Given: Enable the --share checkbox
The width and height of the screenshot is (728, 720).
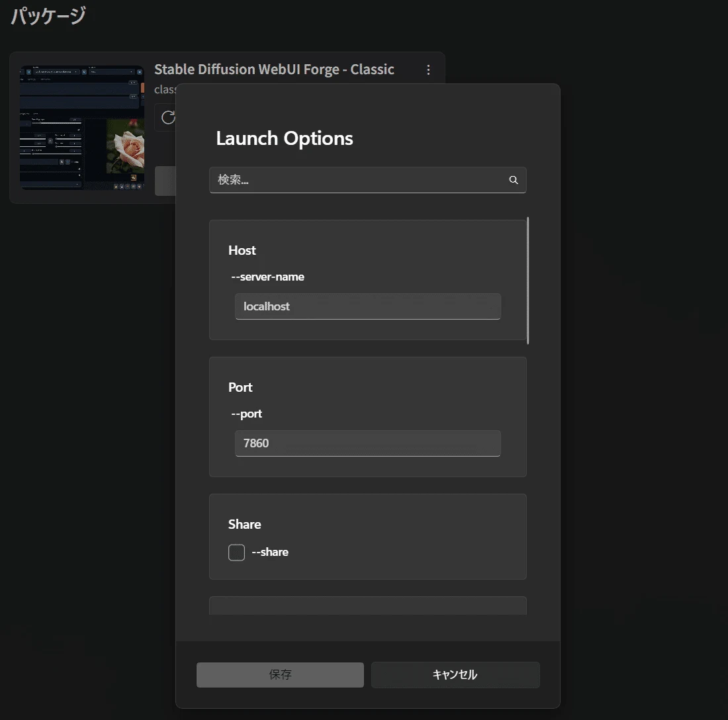Looking at the screenshot, I should (236, 553).
